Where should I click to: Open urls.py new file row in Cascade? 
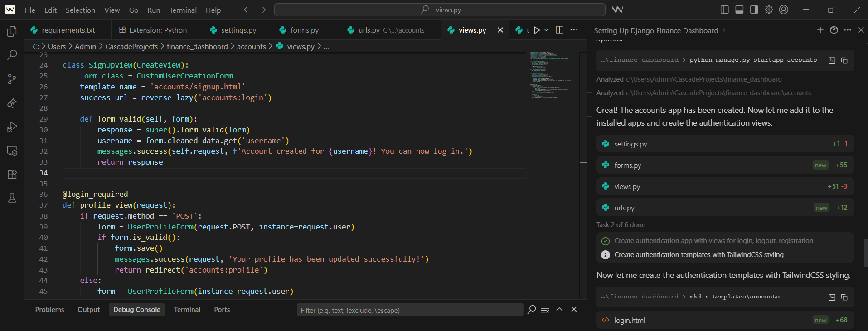pyautogui.click(x=725, y=208)
